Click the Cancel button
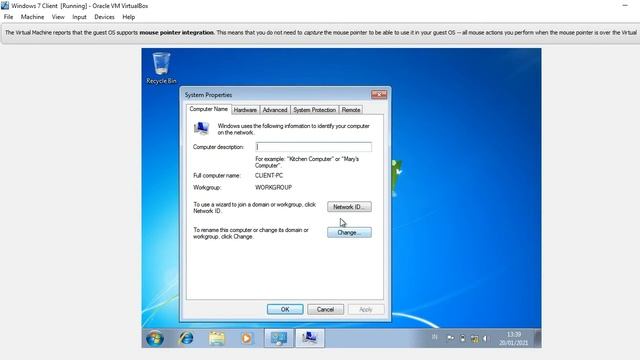The width and height of the screenshot is (640, 360). 325,309
